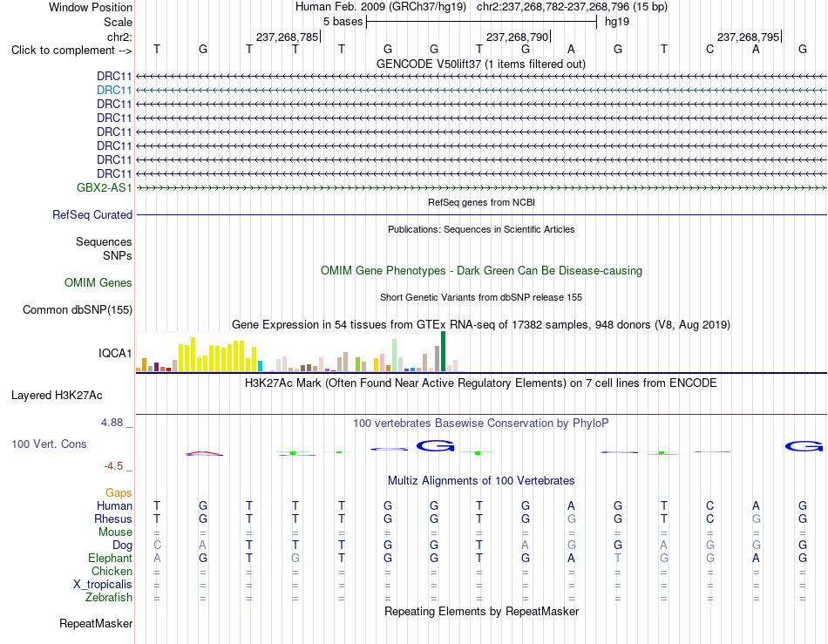Click the 237,268,795 coordinate marker
This screenshot has height=644, width=828.
click(749, 37)
